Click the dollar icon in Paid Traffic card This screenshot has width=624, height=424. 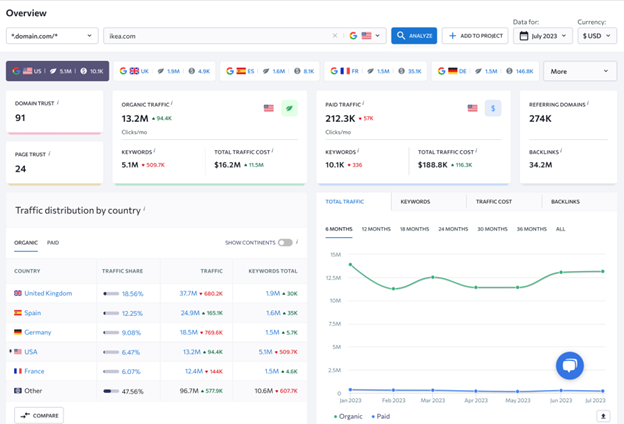(493, 108)
